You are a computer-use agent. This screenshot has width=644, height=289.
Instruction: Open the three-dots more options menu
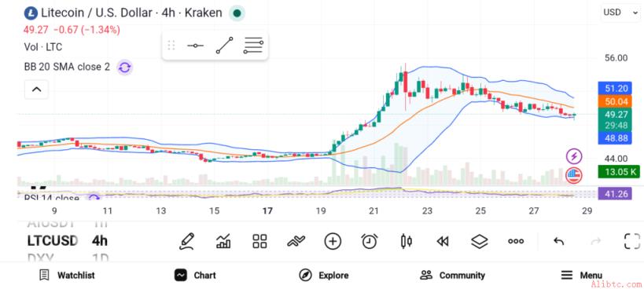(x=516, y=241)
